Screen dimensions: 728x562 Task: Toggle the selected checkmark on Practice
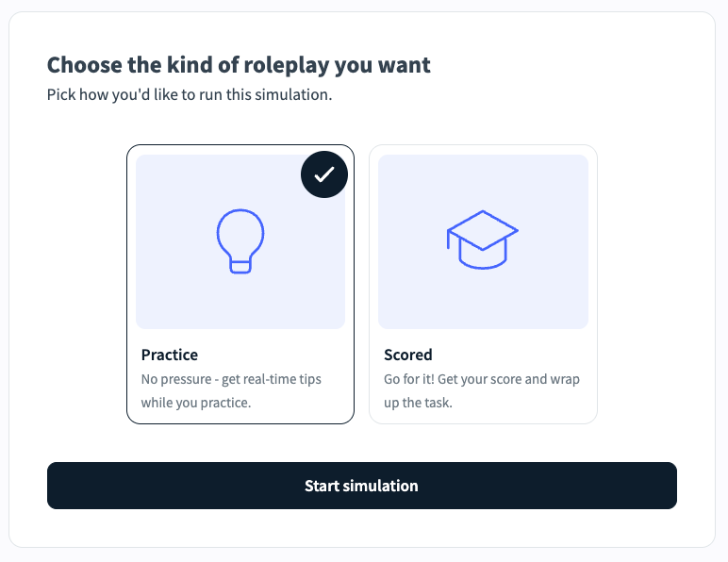coord(324,174)
